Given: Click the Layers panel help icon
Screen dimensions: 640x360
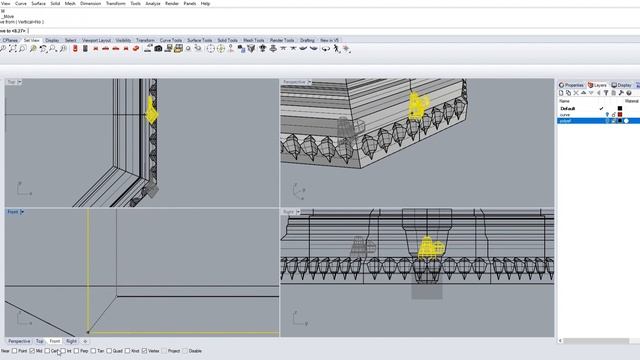Looking at the screenshot, I should [x=629, y=93].
